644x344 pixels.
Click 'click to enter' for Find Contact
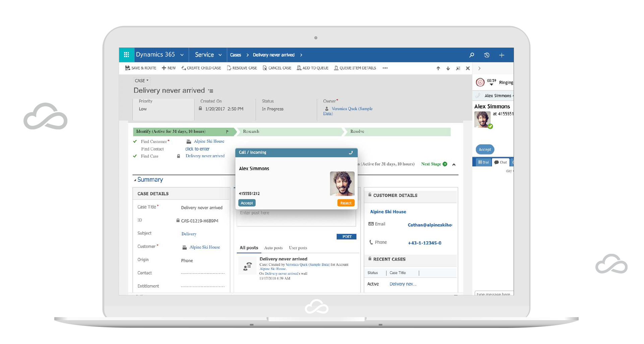tap(197, 149)
